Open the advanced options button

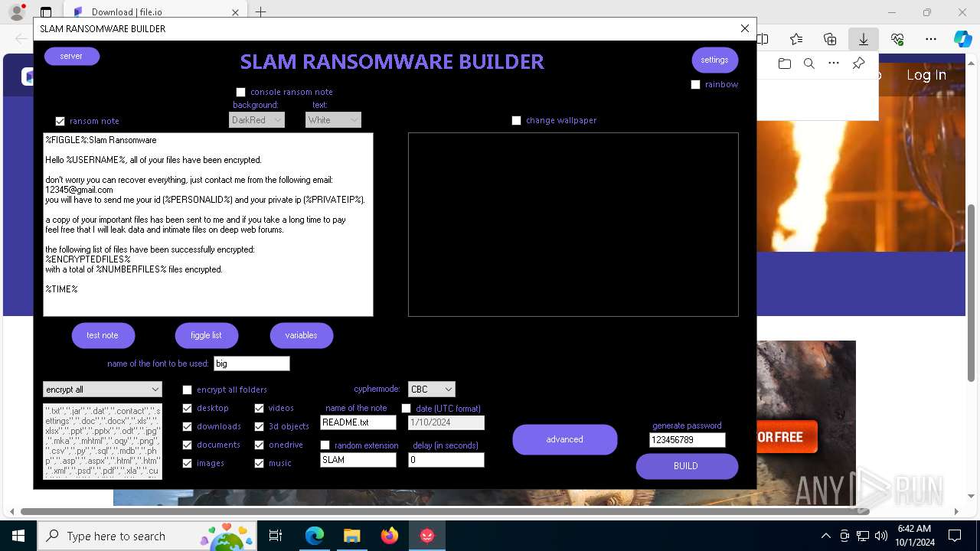pos(565,439)
